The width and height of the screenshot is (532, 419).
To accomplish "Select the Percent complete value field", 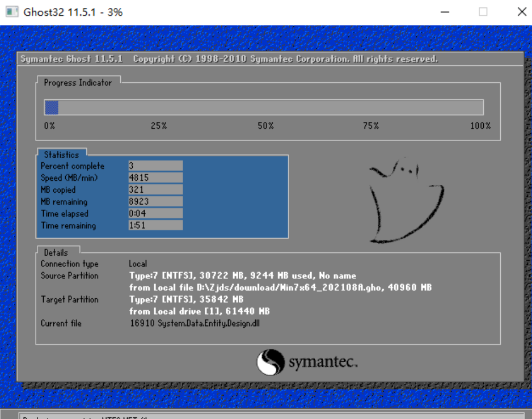I will tap(155, 166).
